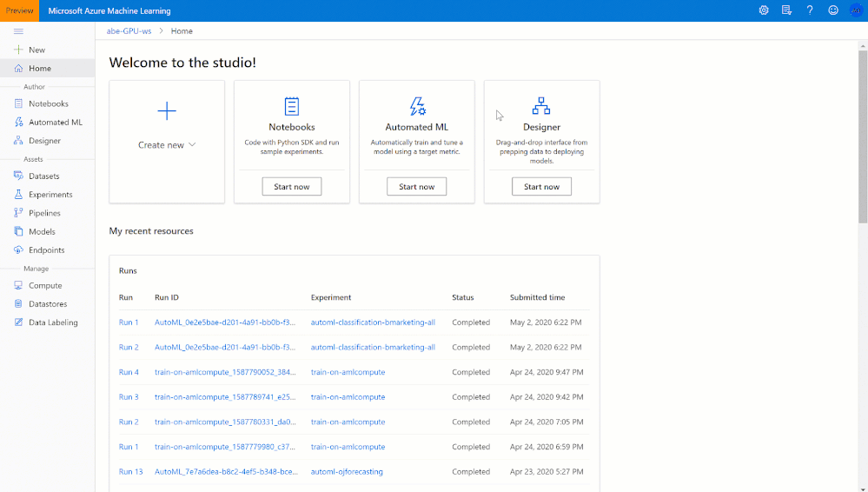This screenshot has width=868, height=492.
Task: Click the Automated ML card lightning icon
Action: (417, 106)
